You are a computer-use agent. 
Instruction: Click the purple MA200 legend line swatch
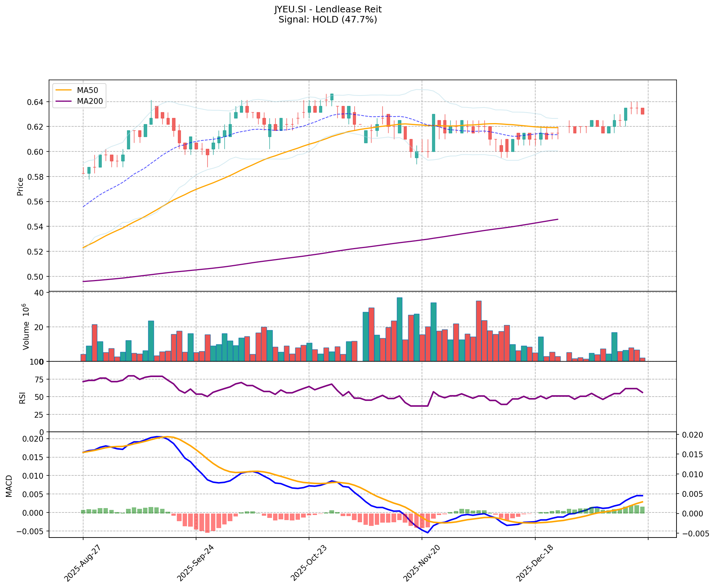(x=64, y=101)
